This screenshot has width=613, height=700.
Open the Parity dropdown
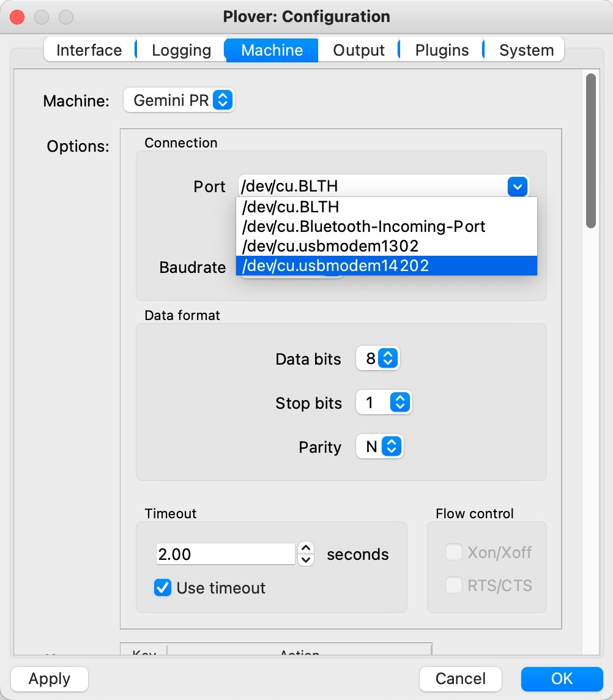point(379,446)
